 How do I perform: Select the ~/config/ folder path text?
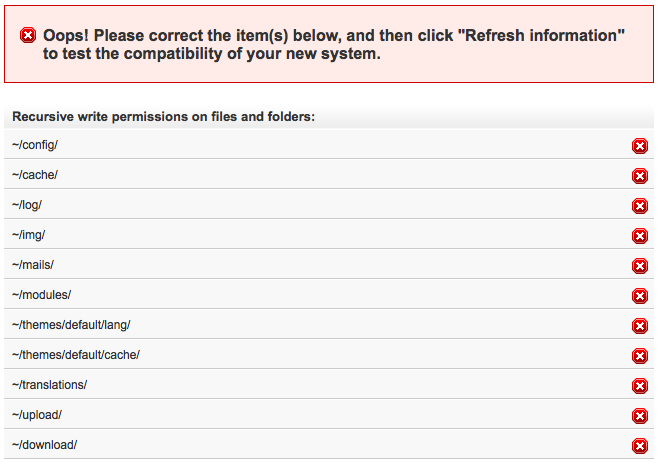35,145
